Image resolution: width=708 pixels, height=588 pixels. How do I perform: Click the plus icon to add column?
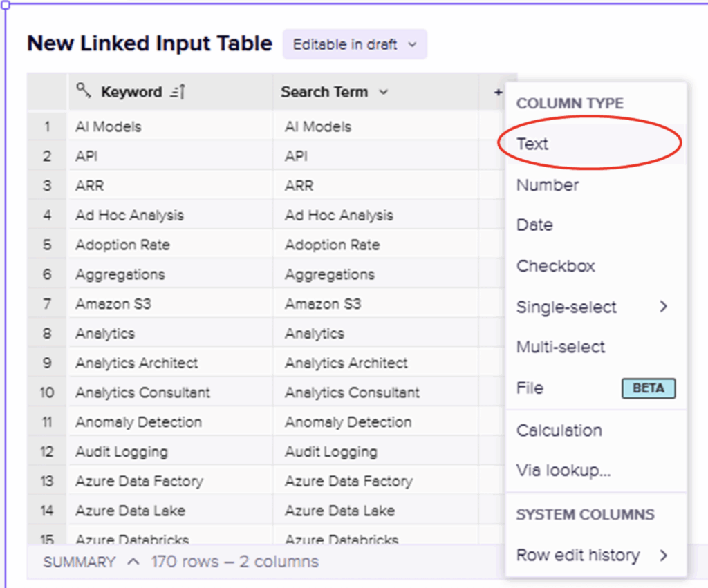498,92
